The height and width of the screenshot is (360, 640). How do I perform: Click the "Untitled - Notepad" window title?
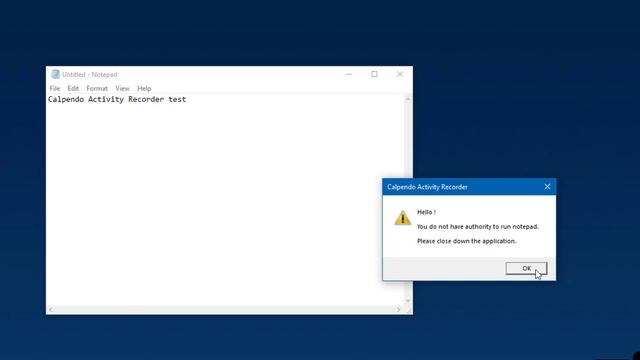pos(90,74)
